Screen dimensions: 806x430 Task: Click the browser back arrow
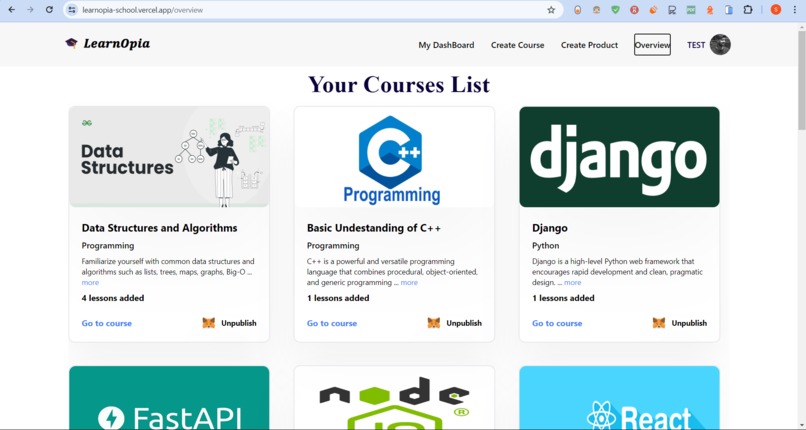point(11,10)
